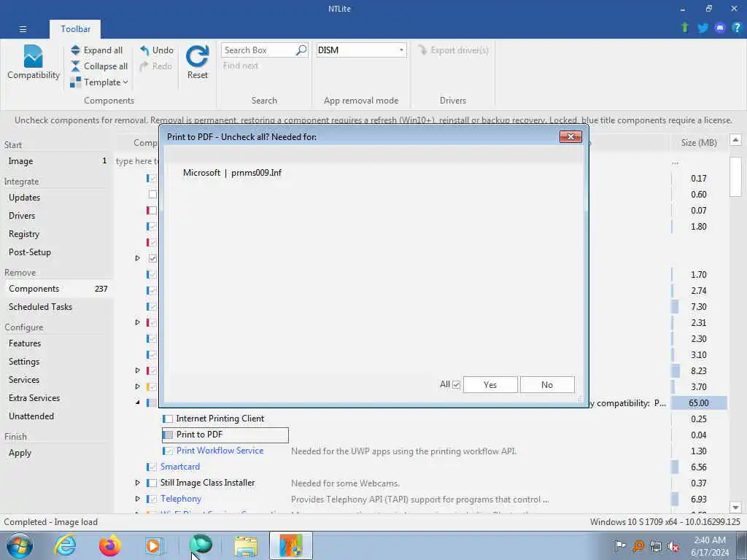
Task: Expand the row sized 3.70 MB
Action: tap(138, 386)
